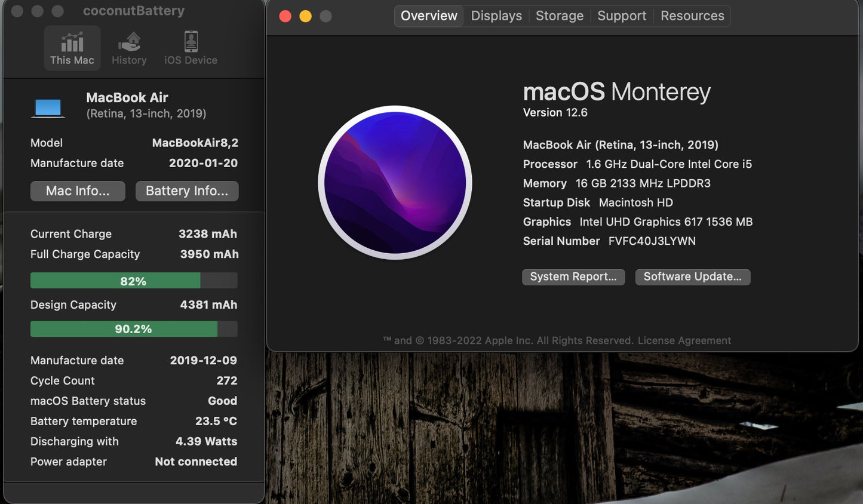The height and width of the screenshot is (504, 863).
Task: Click the 90.2% design capacity bar
Action: [133, 328]
